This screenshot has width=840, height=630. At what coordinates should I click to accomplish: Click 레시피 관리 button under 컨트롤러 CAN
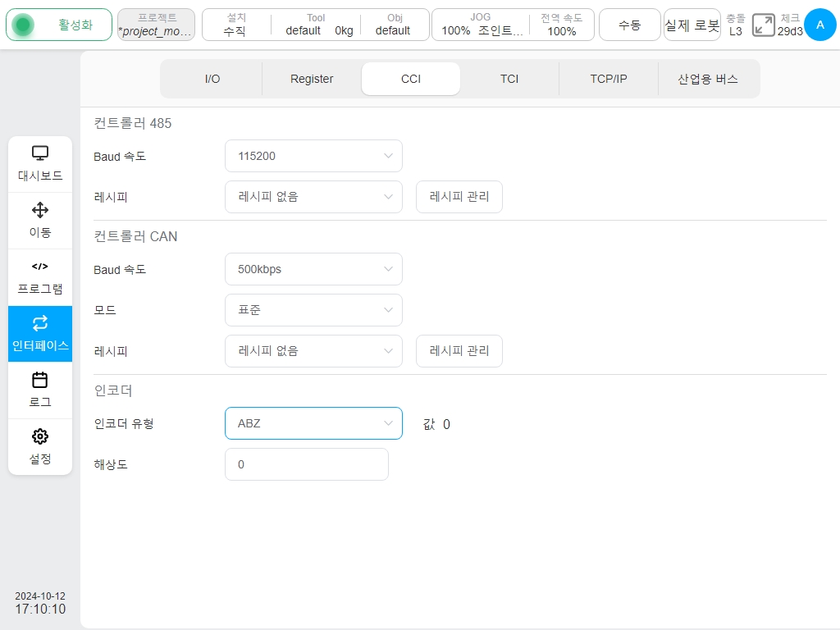tap(459, 351)
